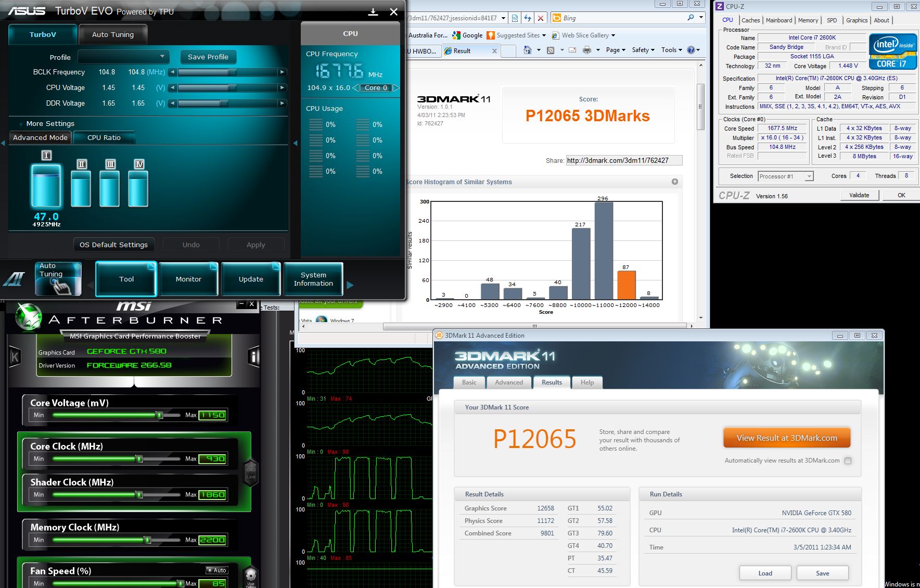Open the Tools menu in IE
This screenshot has width=920, height=588.
672,50
